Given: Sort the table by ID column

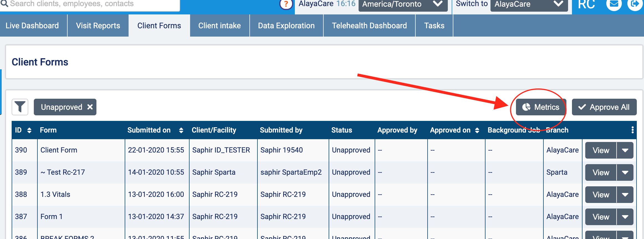Looking at the screenshot, I should (x=29, y=130).
